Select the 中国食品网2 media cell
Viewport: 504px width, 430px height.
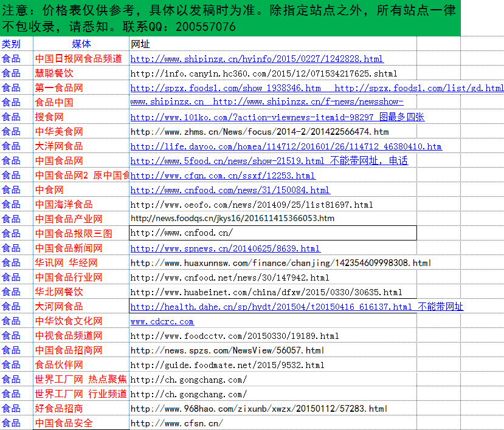click(81, 176)
